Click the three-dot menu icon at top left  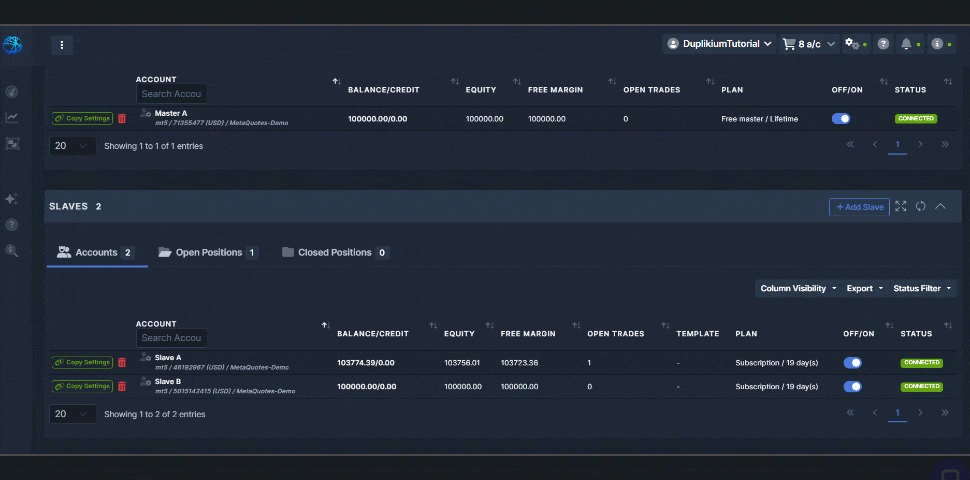tap(62, 45)
